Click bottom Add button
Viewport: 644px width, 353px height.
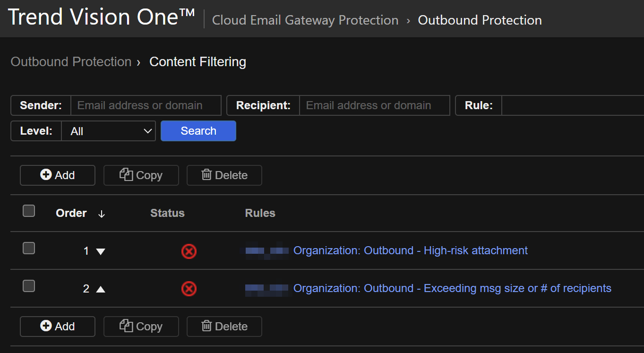coord(58,327)
